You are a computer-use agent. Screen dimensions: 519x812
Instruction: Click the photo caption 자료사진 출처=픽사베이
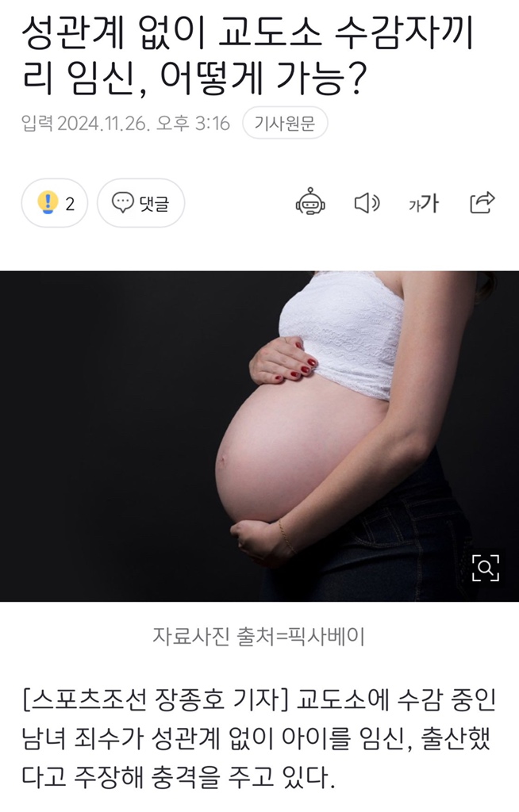258,636
